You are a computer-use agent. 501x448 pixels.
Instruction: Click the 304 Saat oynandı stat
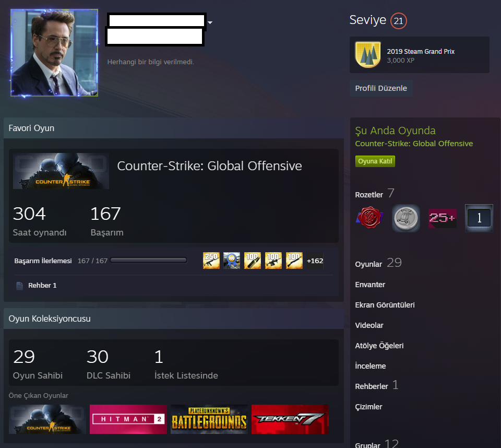click(x=40, y=221)
